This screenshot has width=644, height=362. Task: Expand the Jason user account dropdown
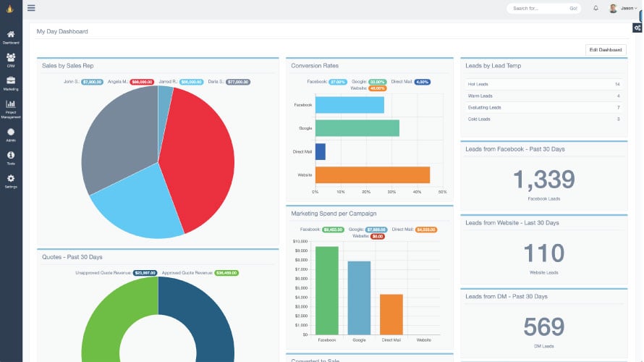coord(624,8)
